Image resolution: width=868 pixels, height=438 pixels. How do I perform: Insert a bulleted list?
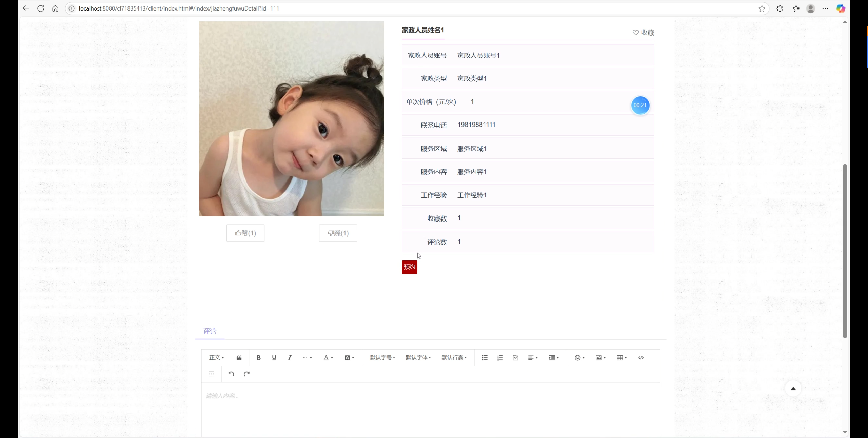[484, 358]
